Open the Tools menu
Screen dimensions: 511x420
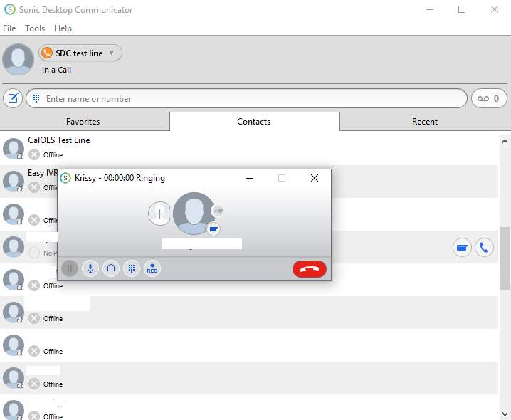[x=35, y=28]
